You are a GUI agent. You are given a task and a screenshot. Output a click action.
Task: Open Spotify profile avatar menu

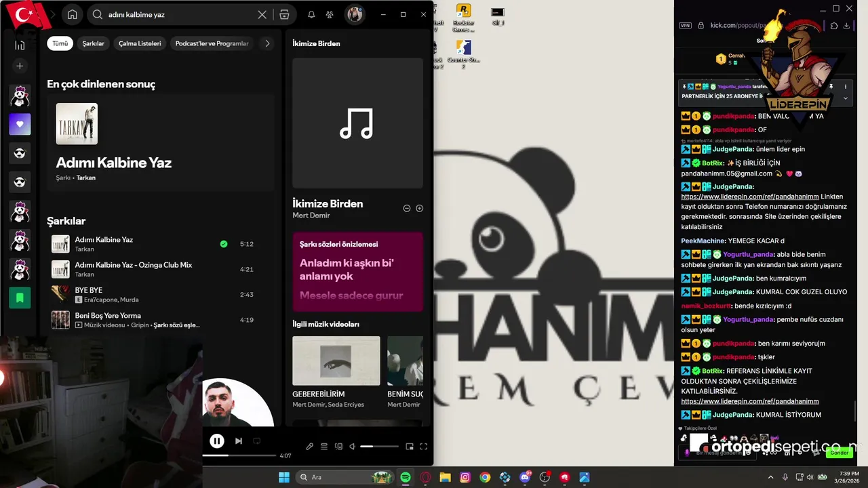[x=355, y=14]
